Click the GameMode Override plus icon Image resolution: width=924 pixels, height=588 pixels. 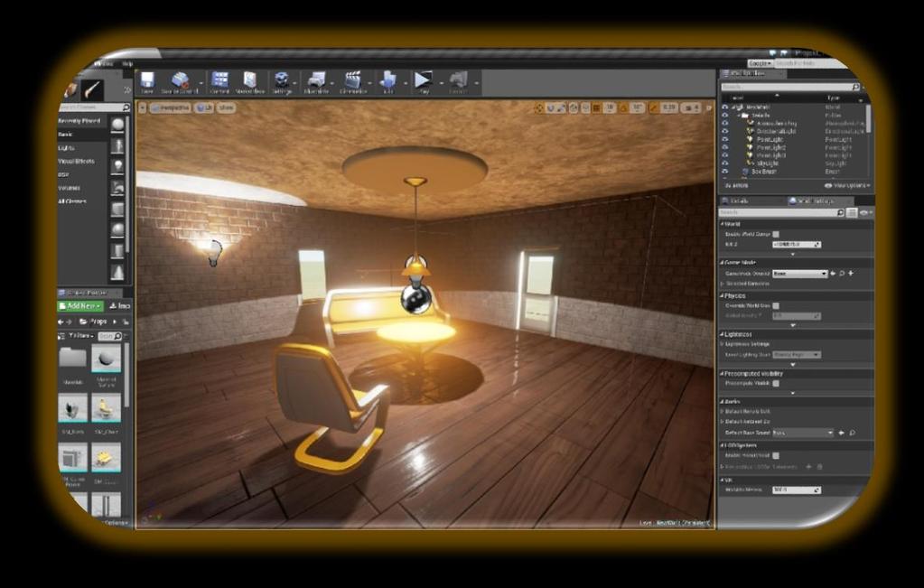click(851, 274)
